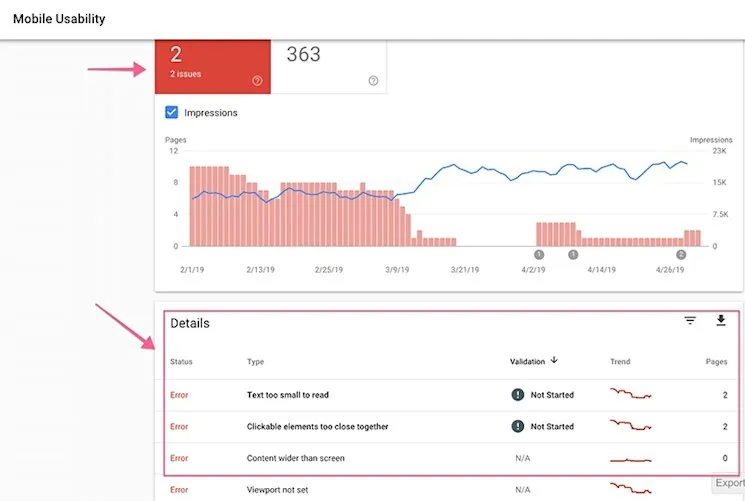Uncheck the Impressions checkbox
745x501 pixels.
click(x=172, y=113)
